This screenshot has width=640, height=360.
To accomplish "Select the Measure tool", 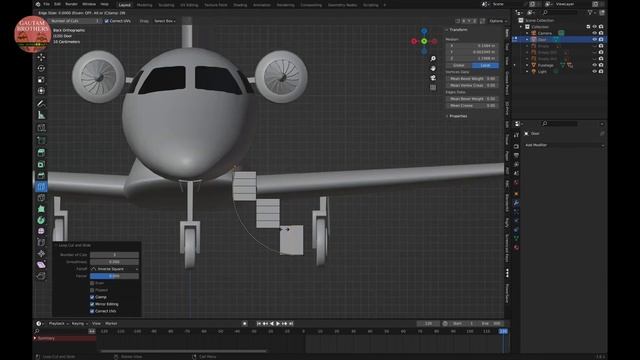I will (x=41, y=116).
